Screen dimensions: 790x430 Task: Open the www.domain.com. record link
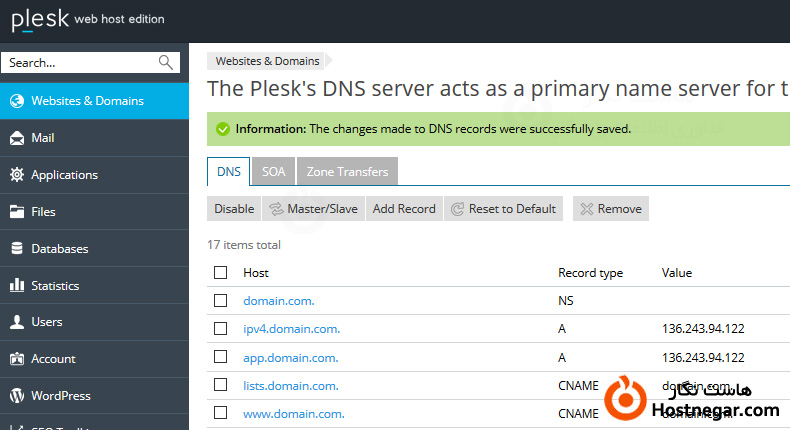tap(294, 414)
